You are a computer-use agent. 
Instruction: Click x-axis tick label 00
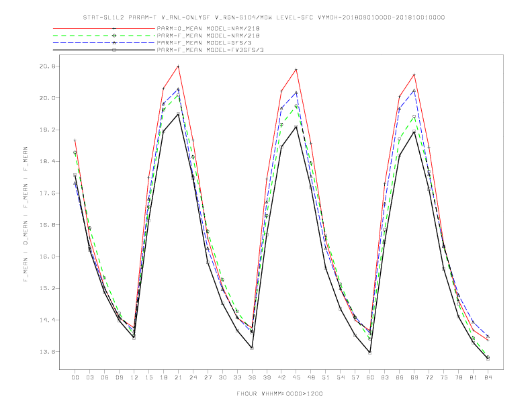coord(75,377)
